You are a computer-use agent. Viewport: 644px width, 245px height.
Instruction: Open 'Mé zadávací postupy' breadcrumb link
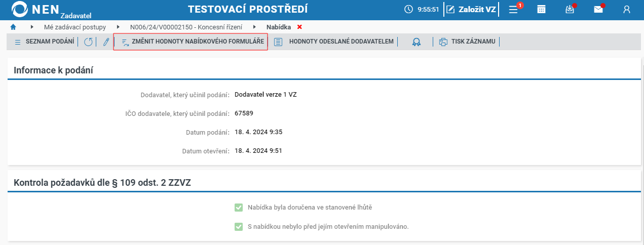click(x=75, y=27)
